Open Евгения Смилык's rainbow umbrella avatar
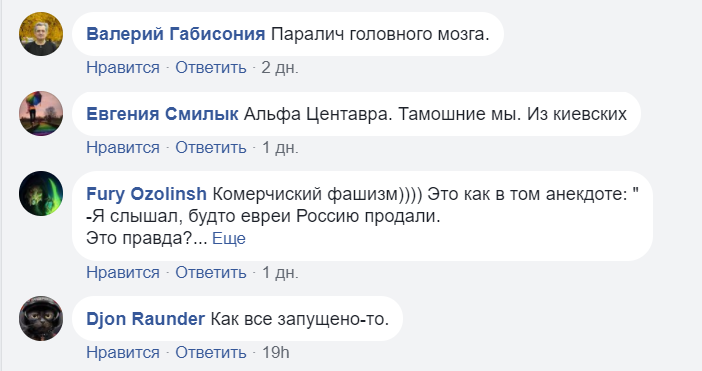 coord(41,114)
